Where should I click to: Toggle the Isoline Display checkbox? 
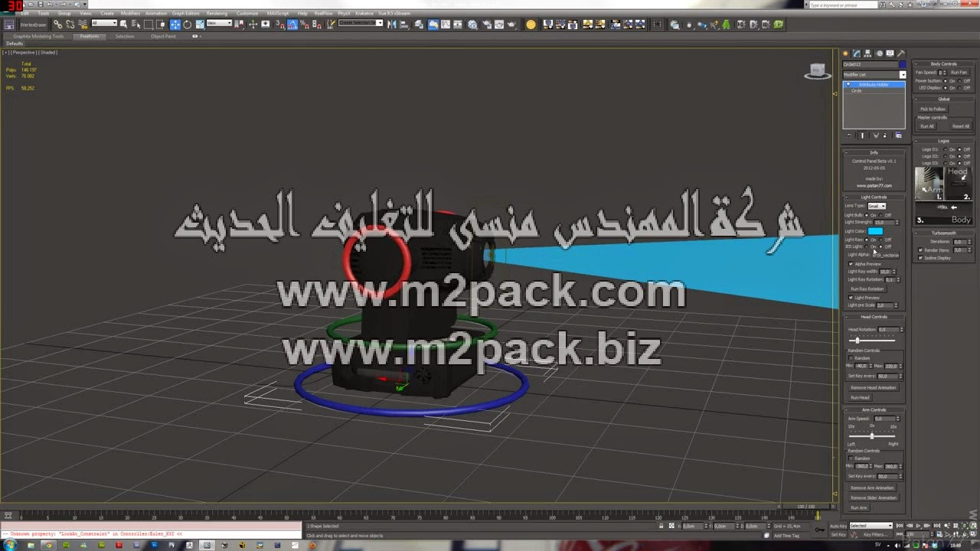[920, 258]
